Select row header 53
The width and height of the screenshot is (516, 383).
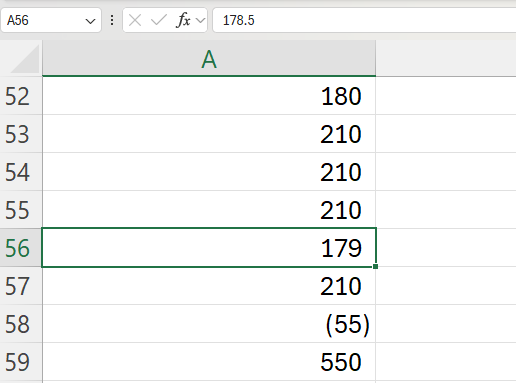[x=21, y=134]
